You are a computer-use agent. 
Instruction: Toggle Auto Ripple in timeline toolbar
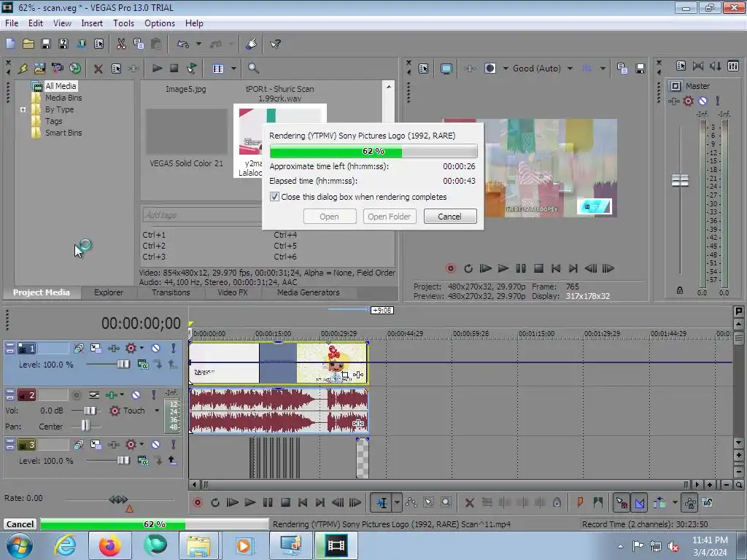pyautogui.click(x=659, y=503)
